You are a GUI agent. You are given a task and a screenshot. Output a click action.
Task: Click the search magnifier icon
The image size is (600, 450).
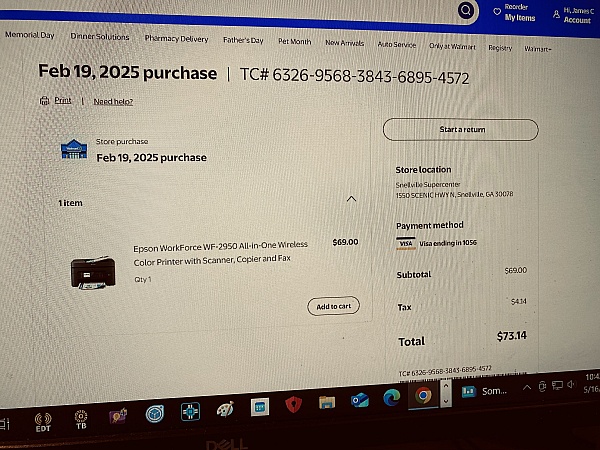click(466, 10)
